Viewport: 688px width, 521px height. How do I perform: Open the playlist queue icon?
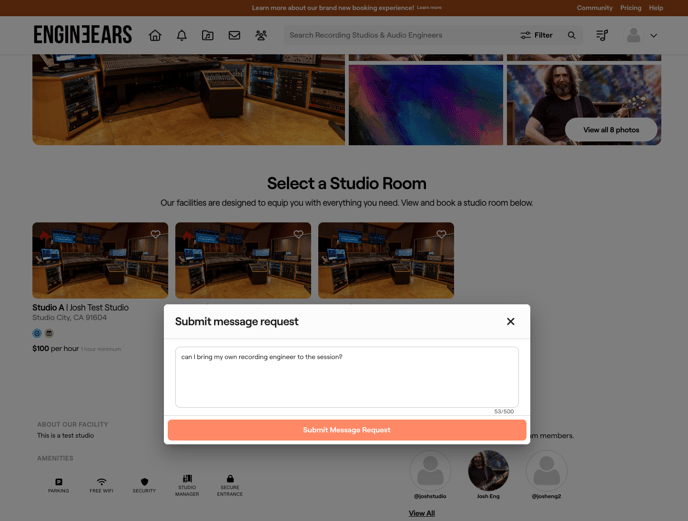point(602,35)
